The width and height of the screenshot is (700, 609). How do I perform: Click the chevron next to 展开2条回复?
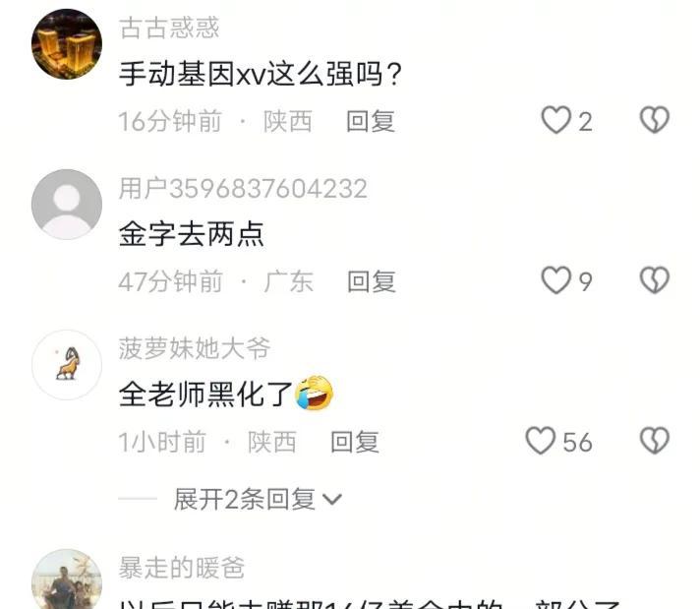pos(332,500)
